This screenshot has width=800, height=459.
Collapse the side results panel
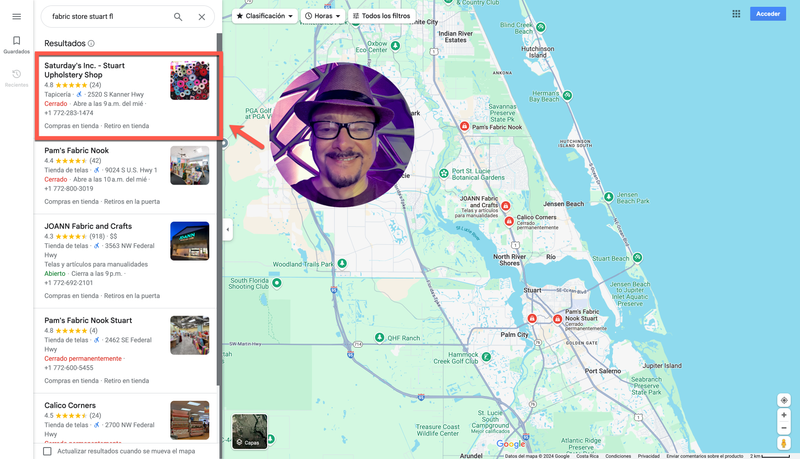click(227, 230)
